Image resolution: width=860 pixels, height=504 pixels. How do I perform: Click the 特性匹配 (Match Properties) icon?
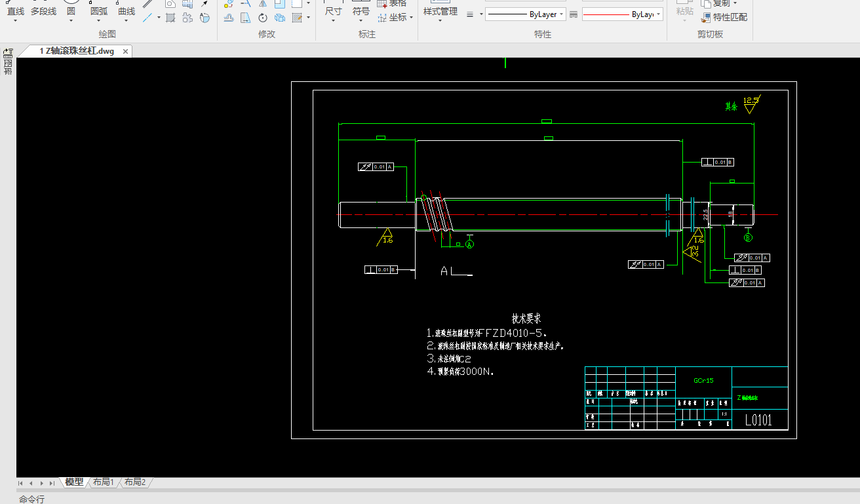click(706, 18)
